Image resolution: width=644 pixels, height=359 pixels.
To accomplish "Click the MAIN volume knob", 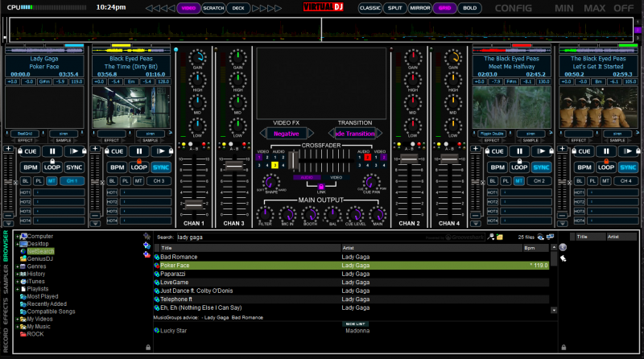I will (378, 214).
